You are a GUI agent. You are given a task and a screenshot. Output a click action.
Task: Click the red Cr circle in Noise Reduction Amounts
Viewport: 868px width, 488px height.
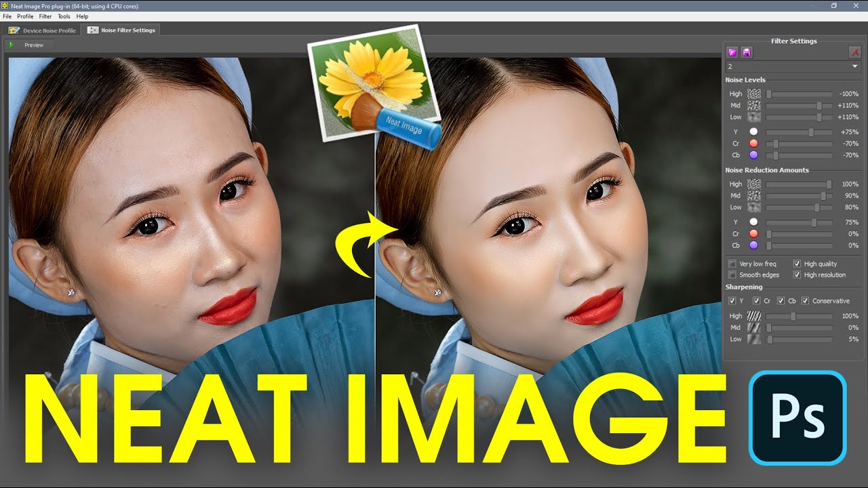pos(753,234)
